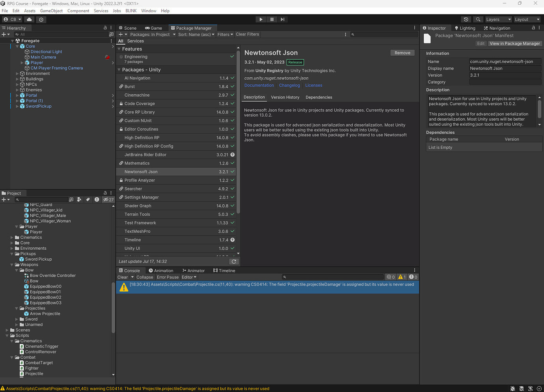Click the undo history icon near Layers
Screen dimensions: 544x392
coord(466,19)
